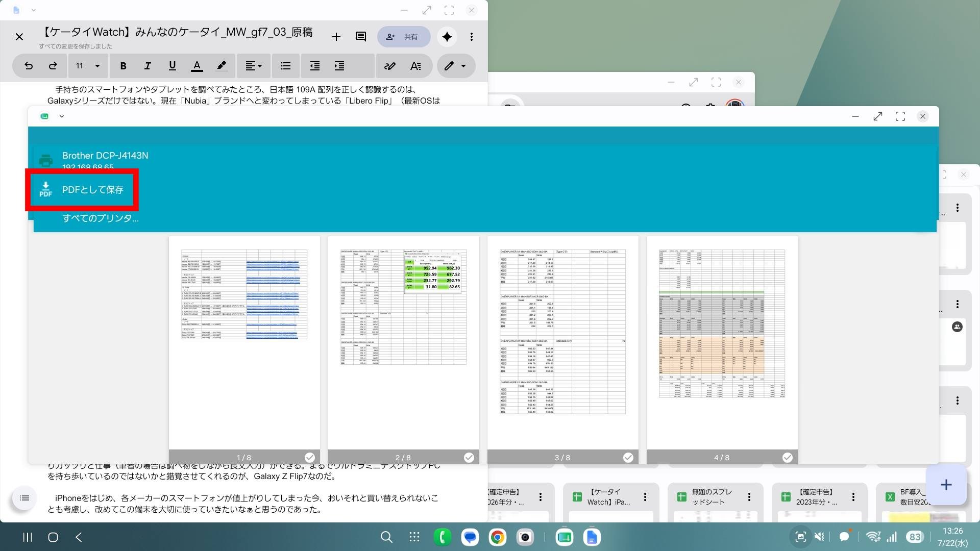
Task: Toggle underline formatting in Docs
Action: [x=172, y=66]
